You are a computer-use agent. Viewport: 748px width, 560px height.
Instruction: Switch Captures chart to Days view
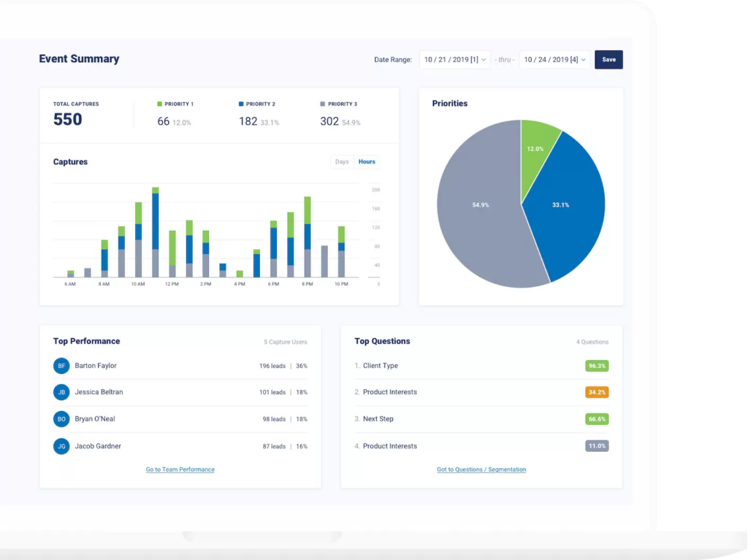coord(342,161)
